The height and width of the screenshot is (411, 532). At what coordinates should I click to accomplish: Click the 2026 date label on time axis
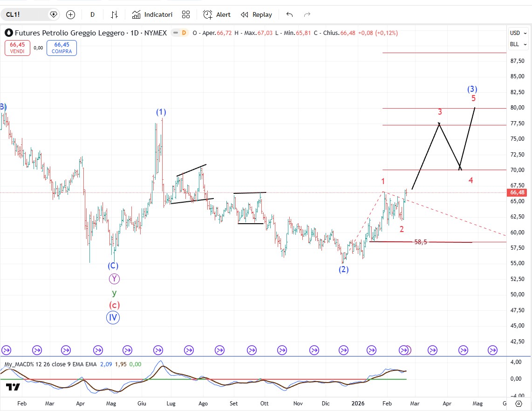tap(358, 403)
